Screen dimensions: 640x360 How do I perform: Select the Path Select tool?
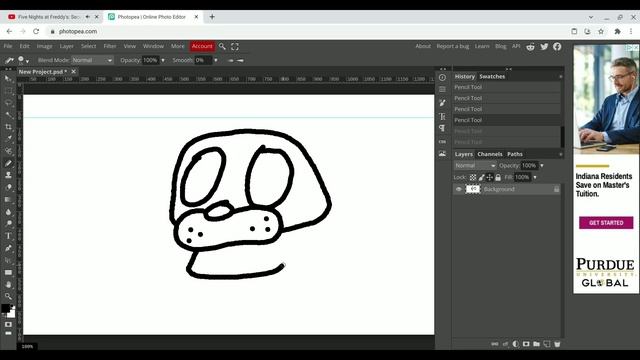pos(8,260)
